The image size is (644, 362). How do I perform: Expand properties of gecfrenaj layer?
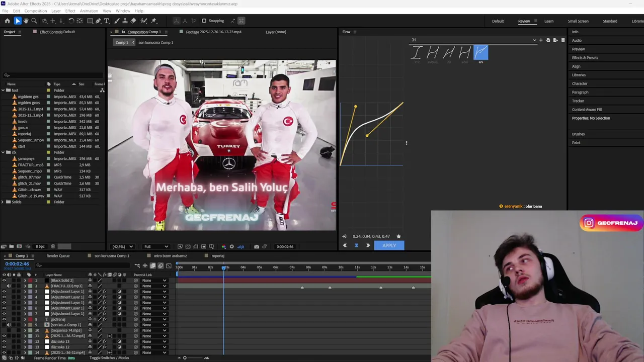pos(25,319)
